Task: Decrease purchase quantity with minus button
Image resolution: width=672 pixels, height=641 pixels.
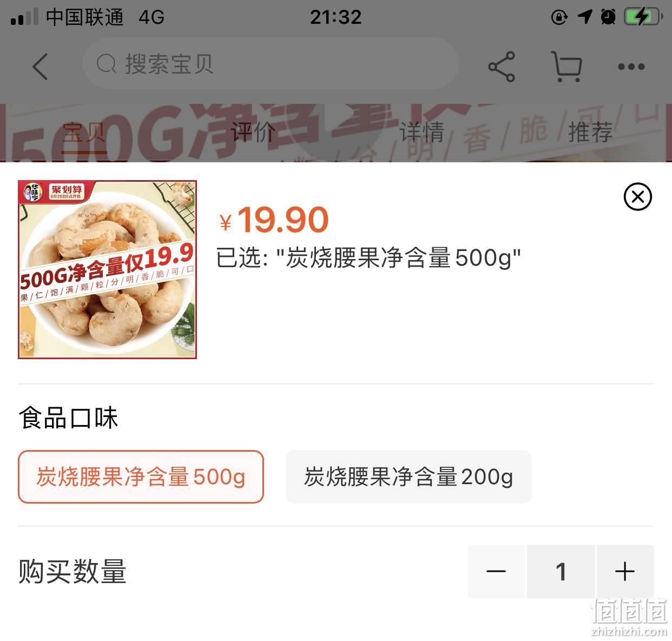Action: tap(496, 571)
